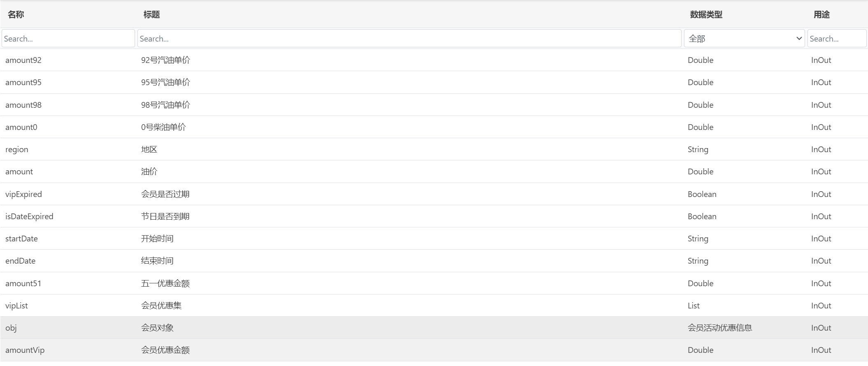Select the amount95 variable name cell
This screenshot has height=366, width=868.
[23, 83]
